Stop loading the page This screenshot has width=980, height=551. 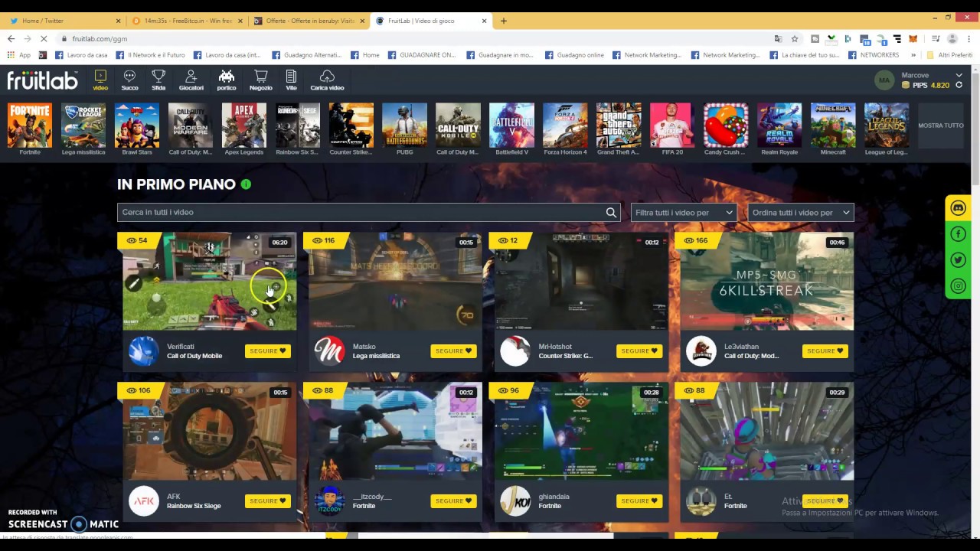pyautogui.click(x=44, y=39)
